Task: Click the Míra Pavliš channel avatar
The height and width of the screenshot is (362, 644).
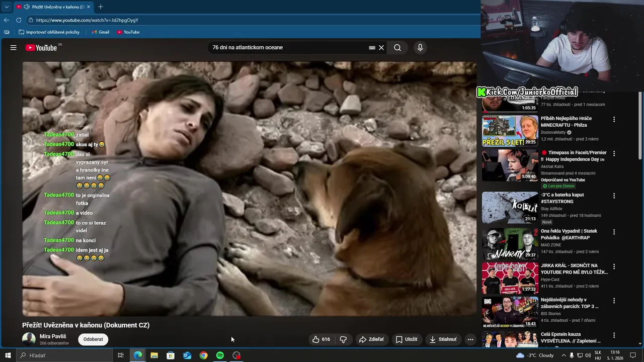Action: click(x=29, y=339)
